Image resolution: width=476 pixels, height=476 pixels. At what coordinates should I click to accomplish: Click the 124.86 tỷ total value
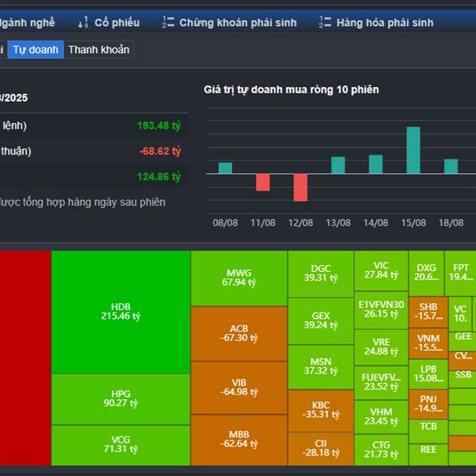point(159,176)
